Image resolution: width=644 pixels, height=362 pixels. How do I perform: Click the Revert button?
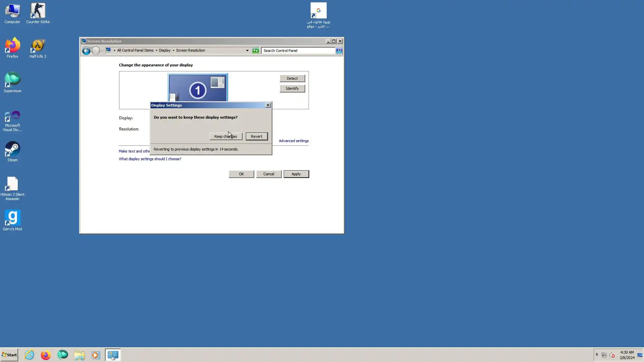point(257,136)
